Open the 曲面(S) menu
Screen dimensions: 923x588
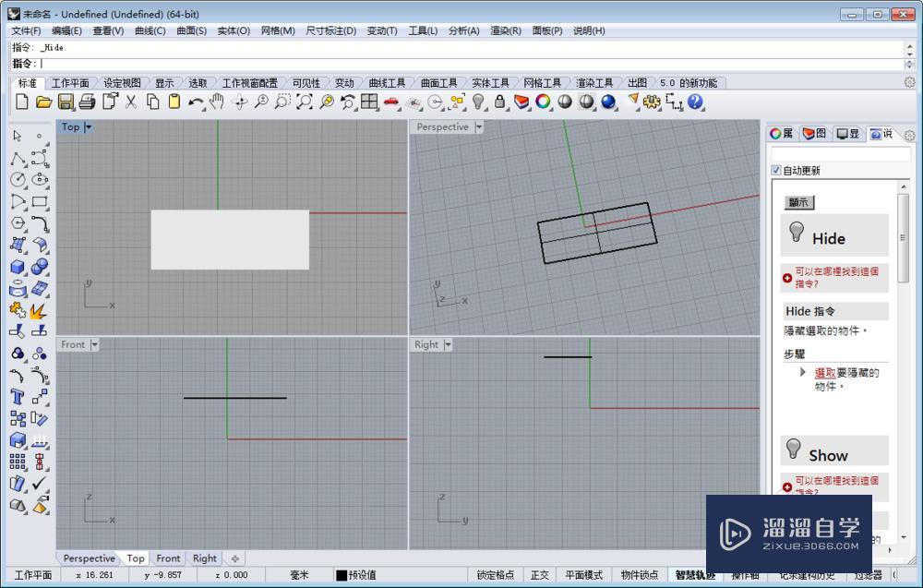[x=191, y=30]
